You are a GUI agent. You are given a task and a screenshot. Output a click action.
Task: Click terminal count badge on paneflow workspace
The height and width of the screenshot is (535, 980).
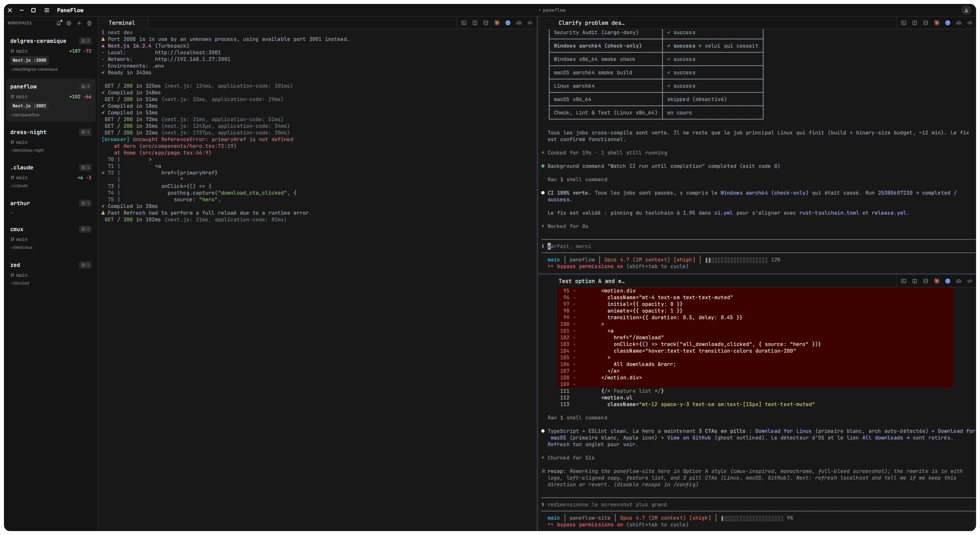coord(85,86)
